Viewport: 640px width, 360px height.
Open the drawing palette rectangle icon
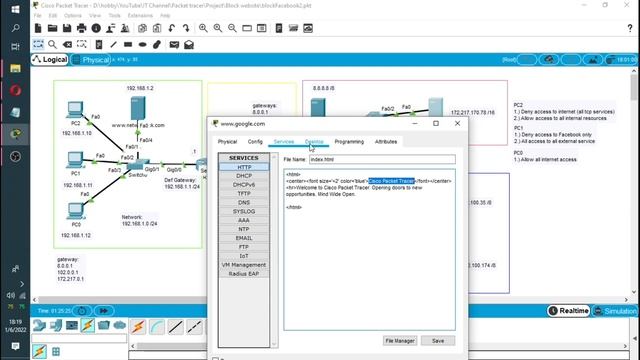[247, 28]
